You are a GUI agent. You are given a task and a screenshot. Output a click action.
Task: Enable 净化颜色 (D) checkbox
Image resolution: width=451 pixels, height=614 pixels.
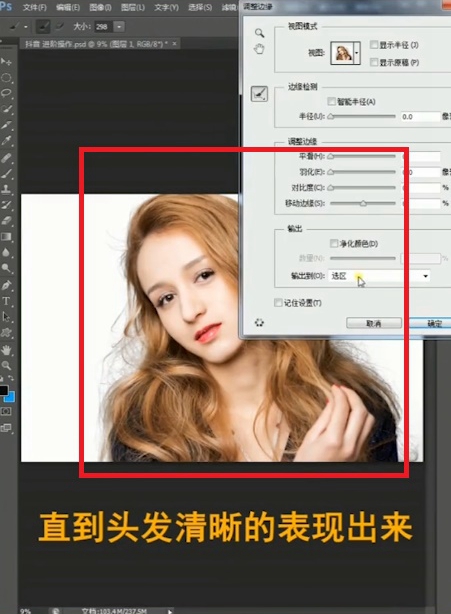click(334, 244)
